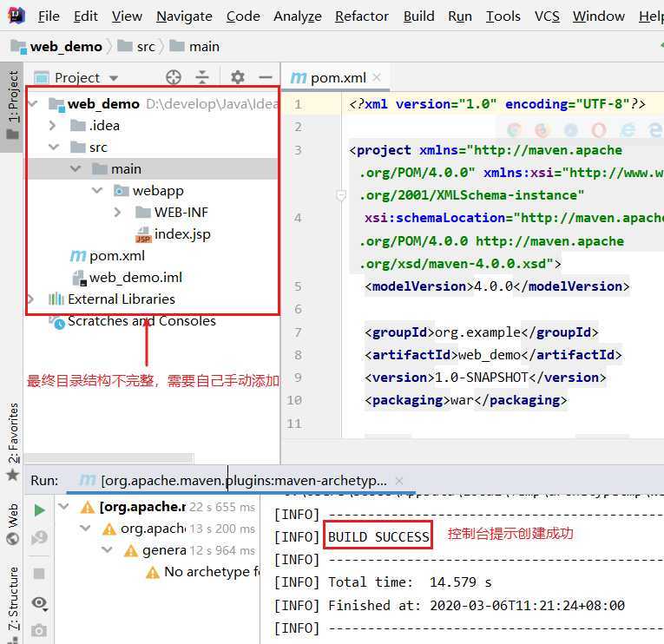Collapse the webapp folder
The width and height of the screenshot is (664, 644).
97,190
